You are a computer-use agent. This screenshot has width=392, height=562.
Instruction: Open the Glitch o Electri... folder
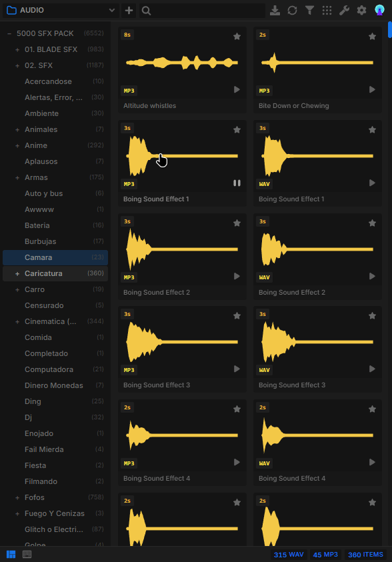pyautogui.click(x=55, y=529)
